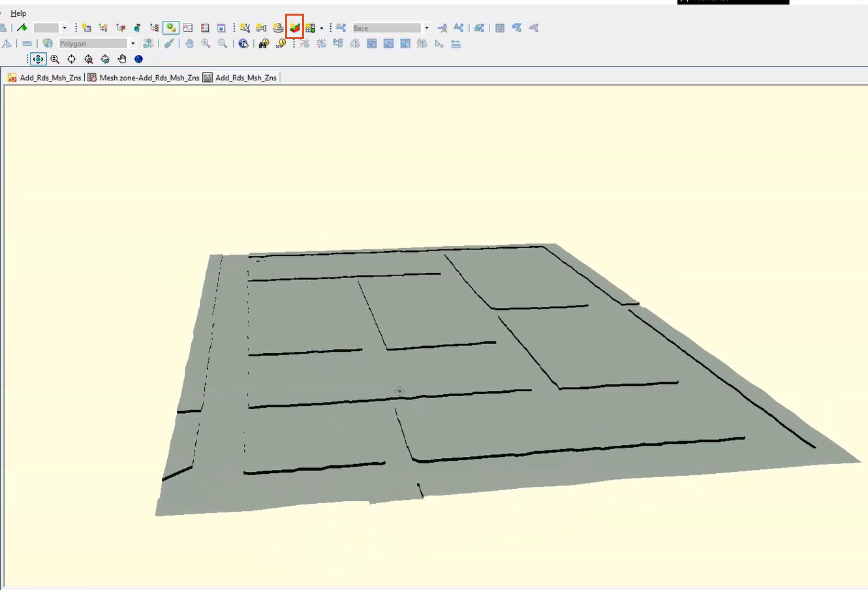Click the icon right of Polygon dropdown

coord(148,43)
